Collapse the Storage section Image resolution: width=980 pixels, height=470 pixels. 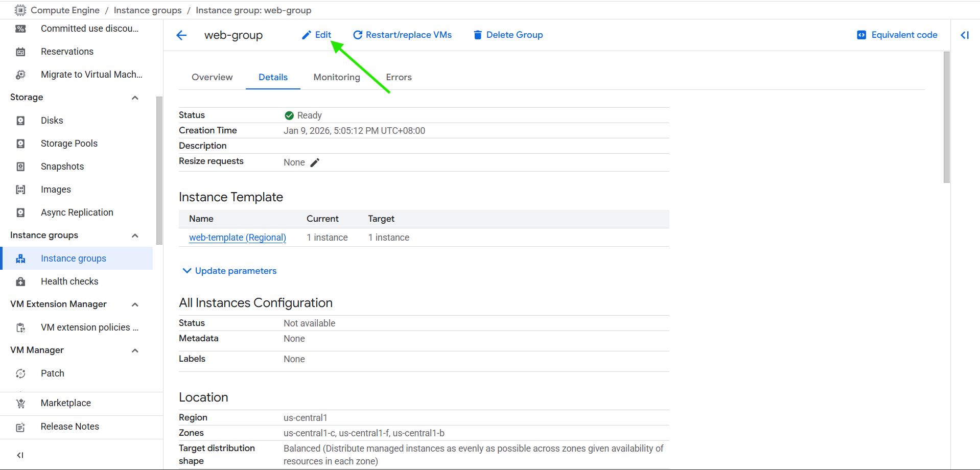coord(135,98)
